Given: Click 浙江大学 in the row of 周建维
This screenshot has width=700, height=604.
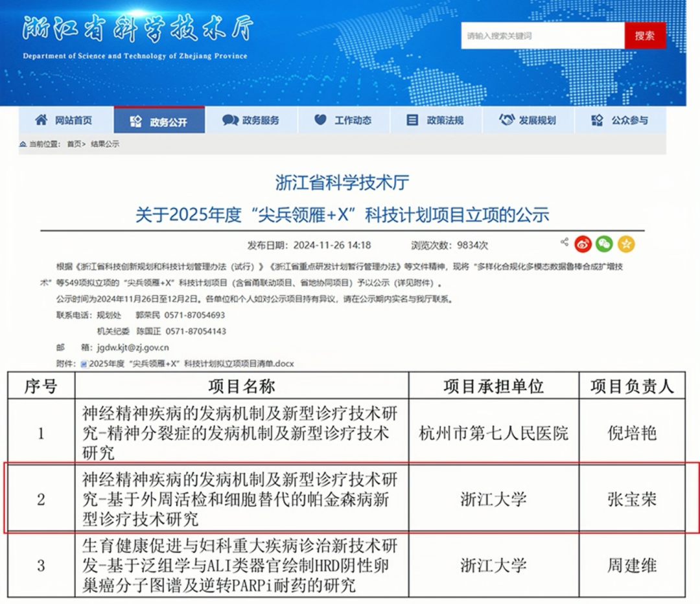Looking at the screenshot, I should coord(493,566).
